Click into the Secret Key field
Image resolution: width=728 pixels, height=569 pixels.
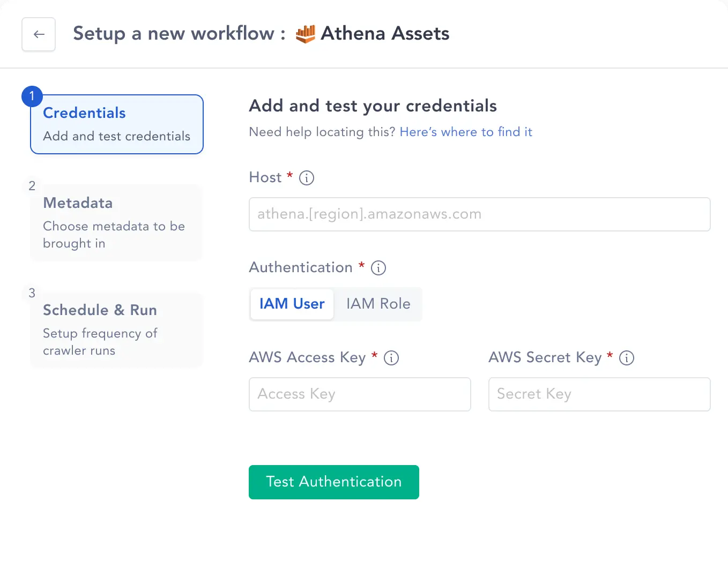(x=599, y=394)
